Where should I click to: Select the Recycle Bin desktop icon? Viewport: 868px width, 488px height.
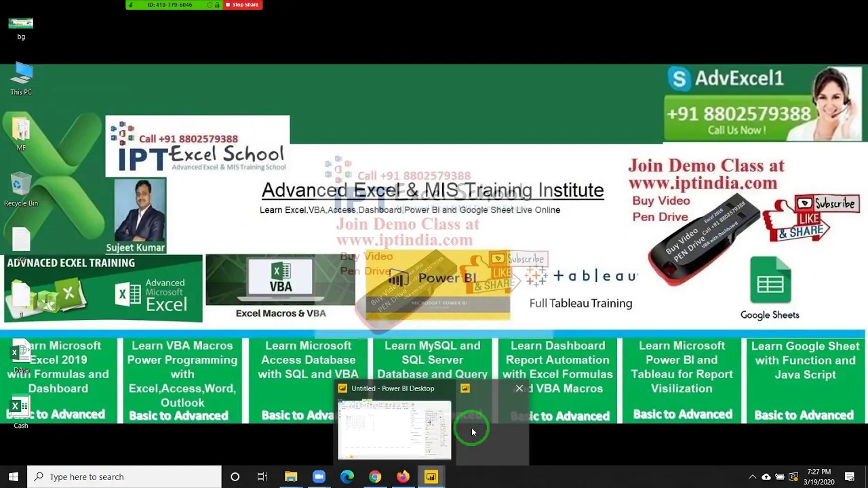pyautogui.click(x=21, y=190)
